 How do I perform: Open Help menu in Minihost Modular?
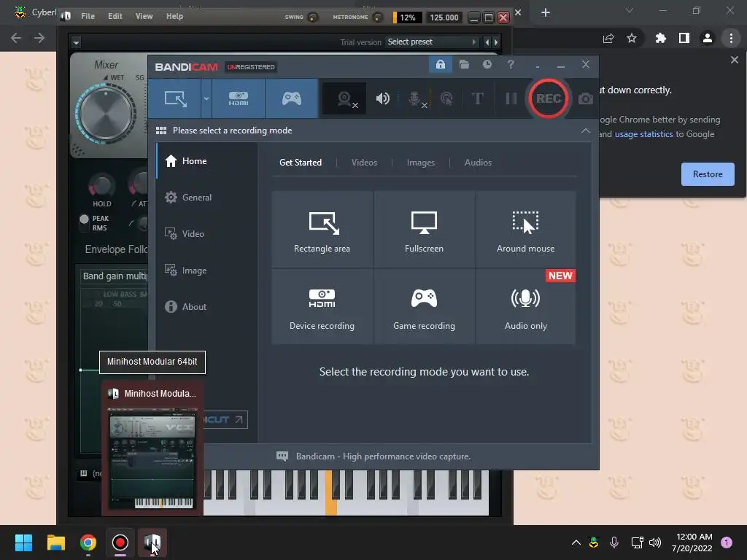click(174, 16)
